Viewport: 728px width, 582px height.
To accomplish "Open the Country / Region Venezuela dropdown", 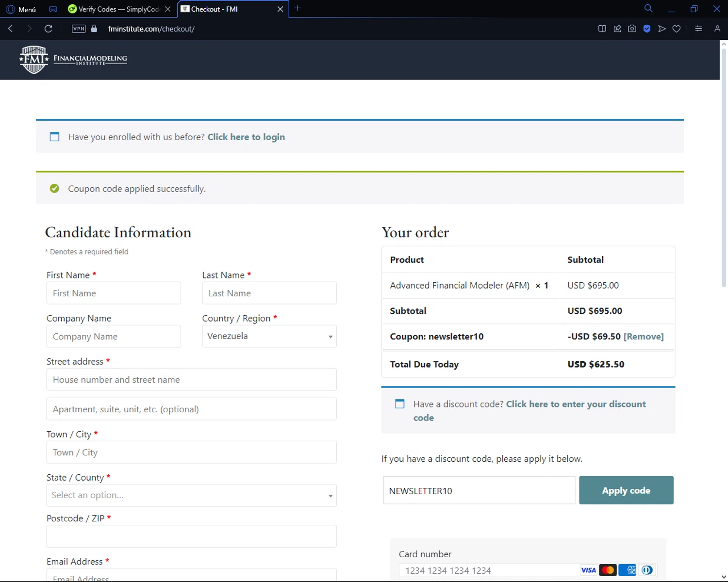I will click(x=269, y=336).
